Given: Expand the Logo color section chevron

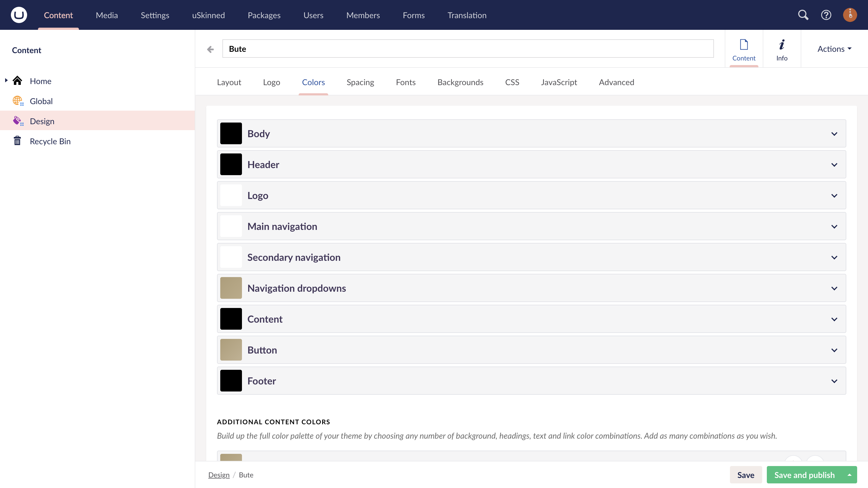Looking at the screenshot, I should (x=834, y=196).
